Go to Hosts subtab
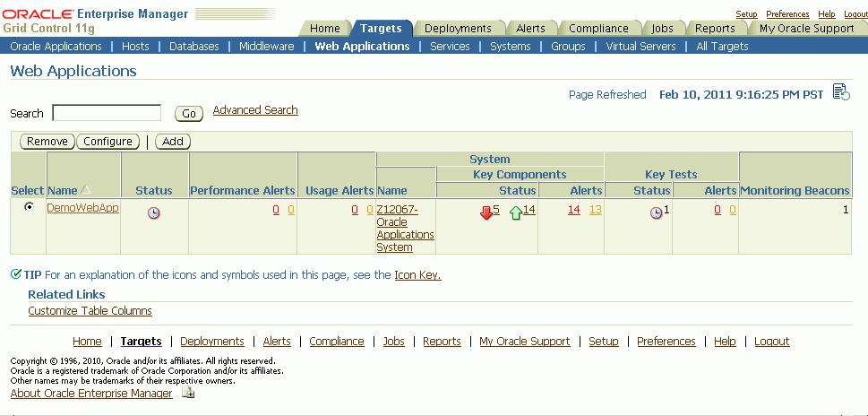The image size is (868, 416). (x=135, y=47)
